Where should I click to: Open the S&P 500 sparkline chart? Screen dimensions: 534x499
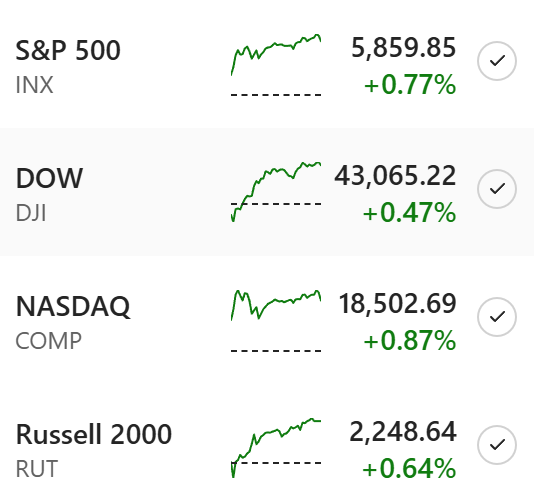[x=276, y=65]
